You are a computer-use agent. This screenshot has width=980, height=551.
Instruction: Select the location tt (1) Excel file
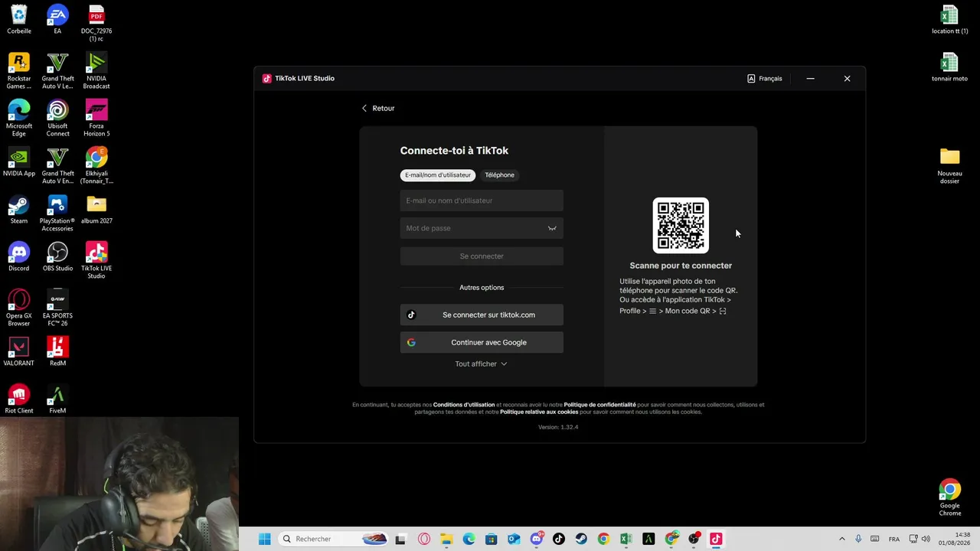point(949,20)
